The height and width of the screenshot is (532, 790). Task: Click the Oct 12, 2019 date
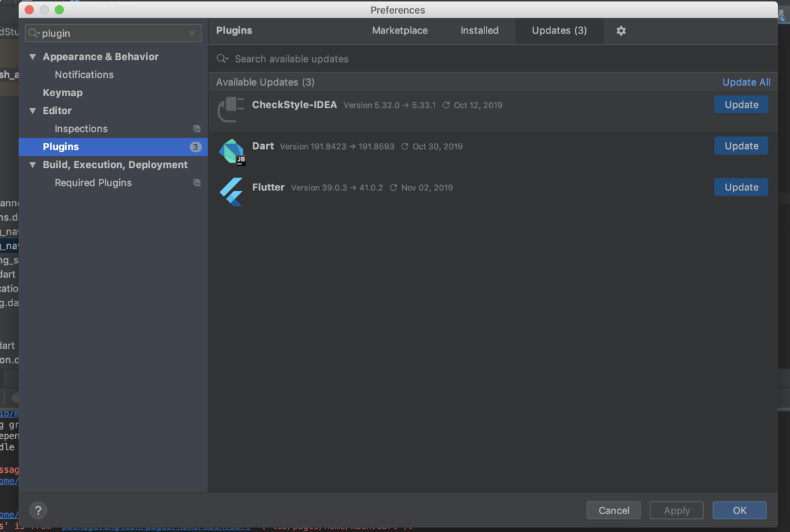click(x=478, y=105)
